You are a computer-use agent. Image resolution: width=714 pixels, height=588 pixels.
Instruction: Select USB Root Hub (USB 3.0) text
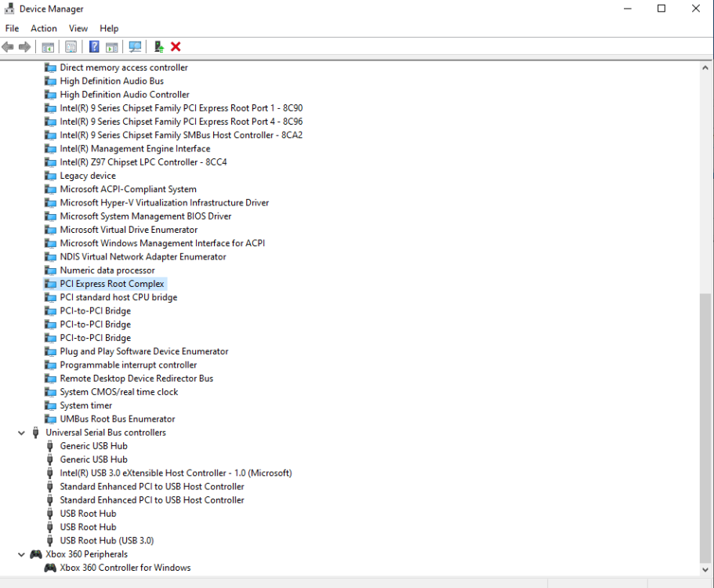coord(107,541)
